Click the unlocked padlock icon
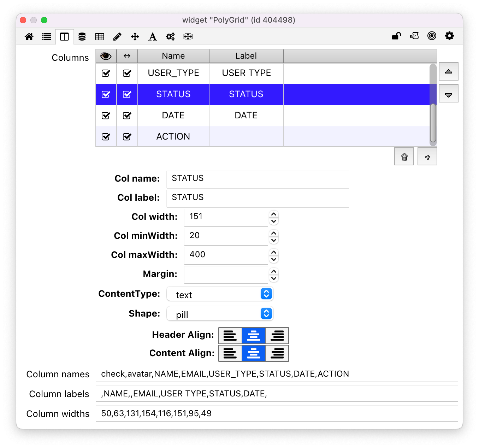 click(396, 36)
